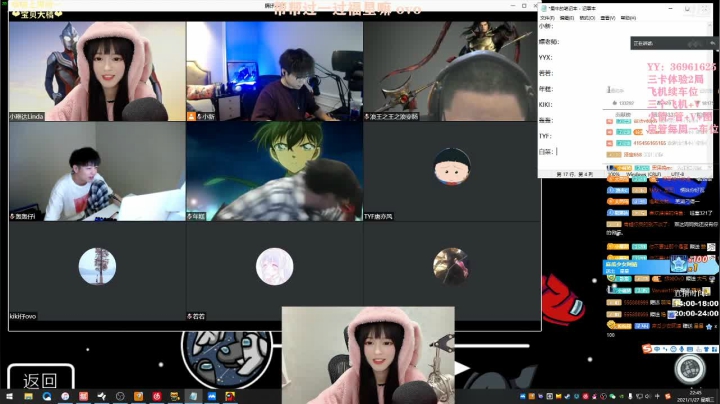Viewport: 720px width, 404px height.
Task: Open the Format menu in Notepad
Action: point(587,18)
